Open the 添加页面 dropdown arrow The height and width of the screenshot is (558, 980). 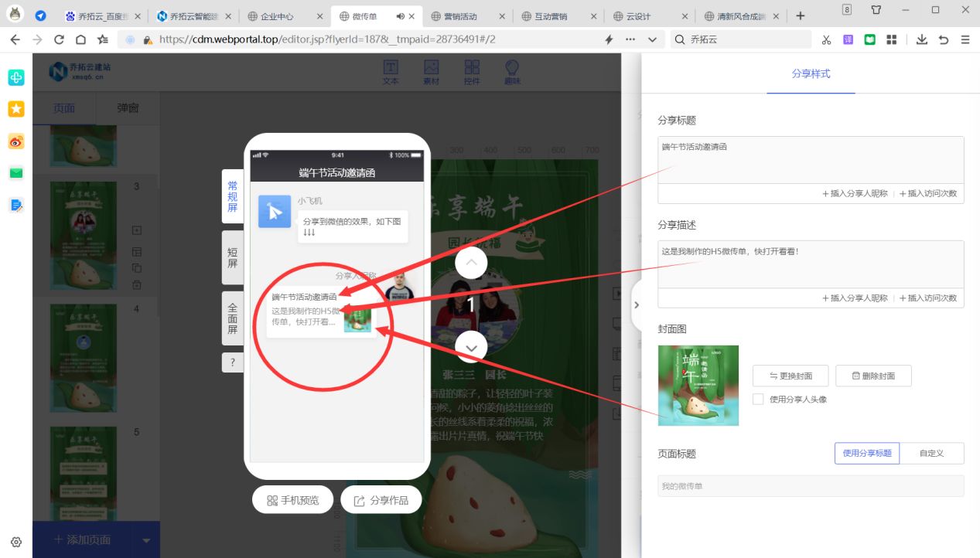tap(145, 539)
